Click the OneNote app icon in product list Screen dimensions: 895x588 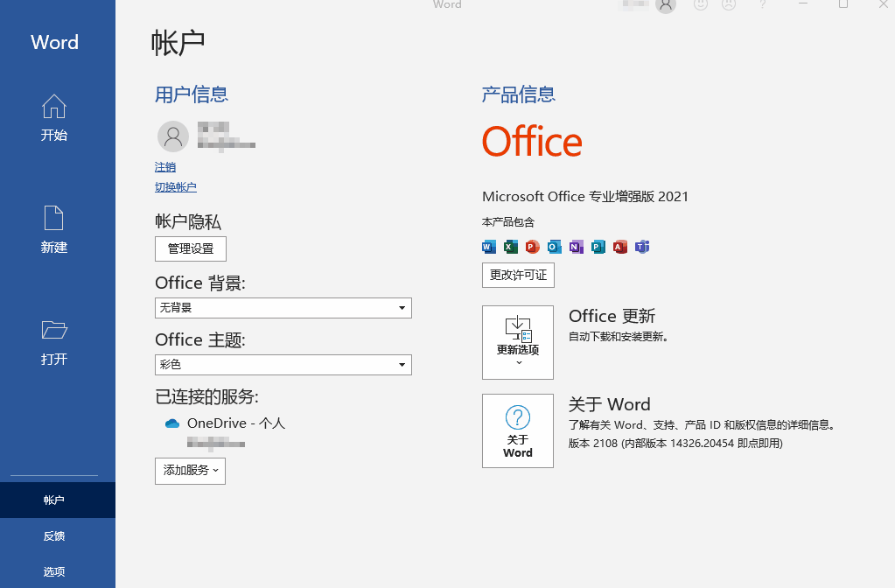[577, 247]
